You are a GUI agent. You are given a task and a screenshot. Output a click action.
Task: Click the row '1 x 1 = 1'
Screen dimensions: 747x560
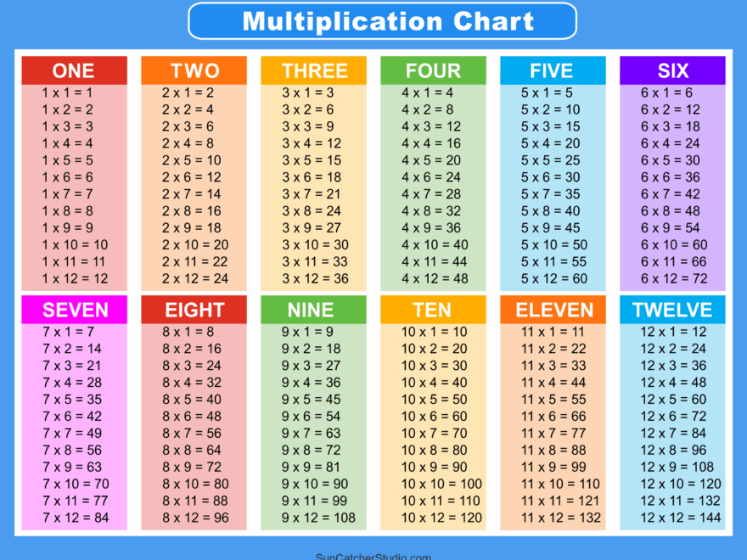tap(67, 92)
